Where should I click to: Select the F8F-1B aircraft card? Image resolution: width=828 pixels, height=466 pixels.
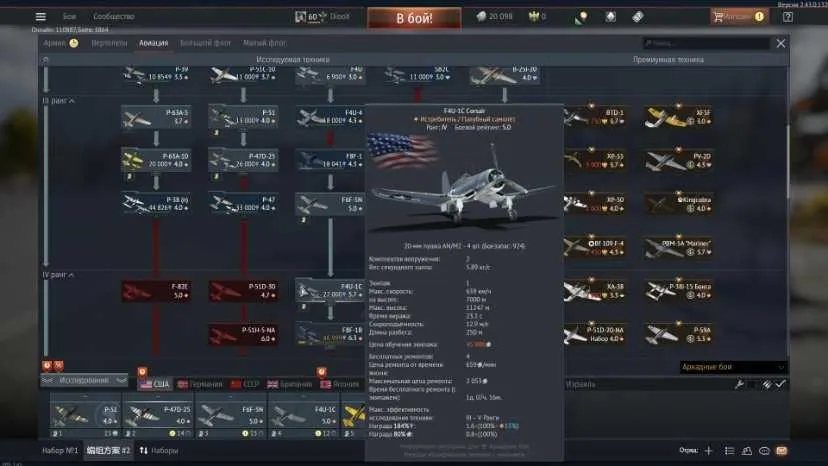point(330,334)
